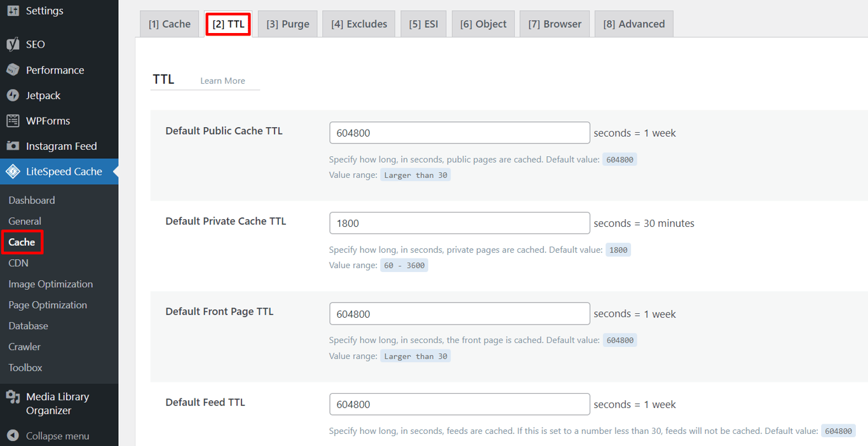Select the Default Private Cache TTL field
The width and height of the screenshot is (868, 446).
click(x=459, y=223)
